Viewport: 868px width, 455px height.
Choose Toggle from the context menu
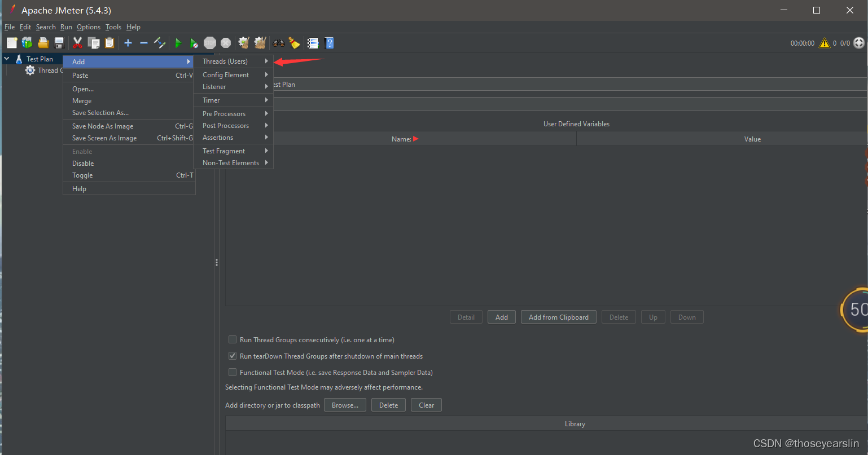pyautogui.click(x=129, y=175)
